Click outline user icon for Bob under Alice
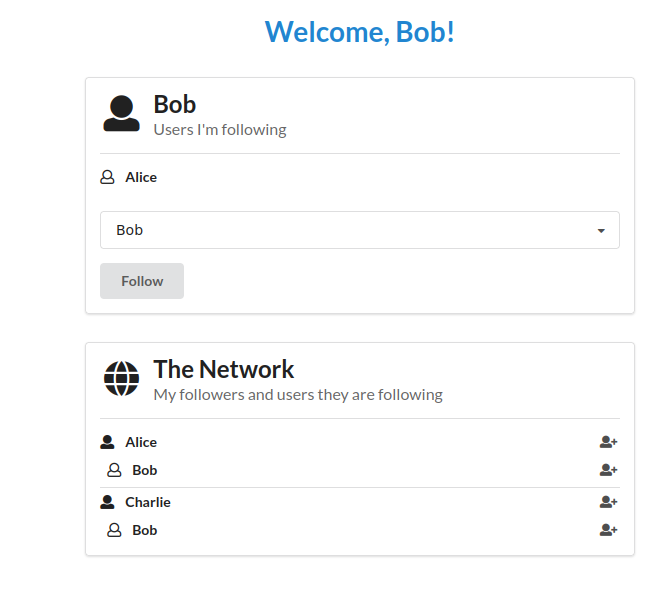This screenshot has width=662, height=594. (x=114, y=470)
